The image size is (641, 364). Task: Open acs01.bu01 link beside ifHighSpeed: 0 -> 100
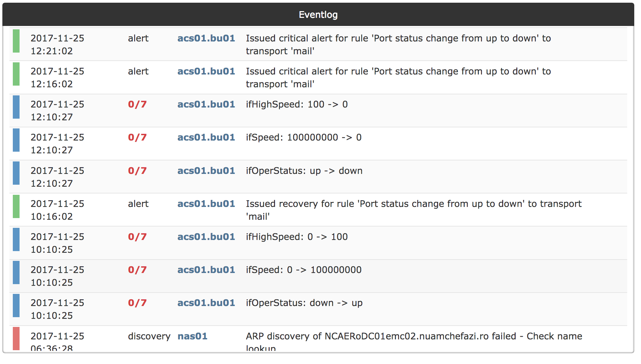coord(206,237)
